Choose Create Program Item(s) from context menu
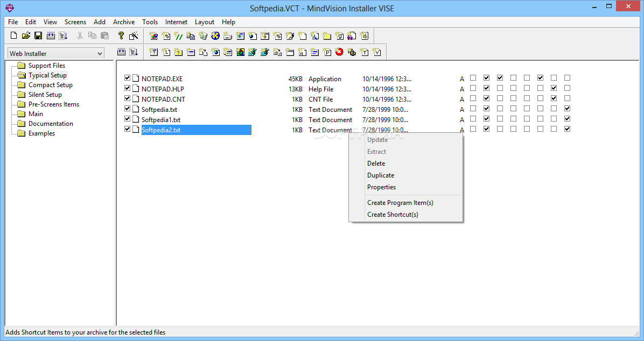 [413, 203]
